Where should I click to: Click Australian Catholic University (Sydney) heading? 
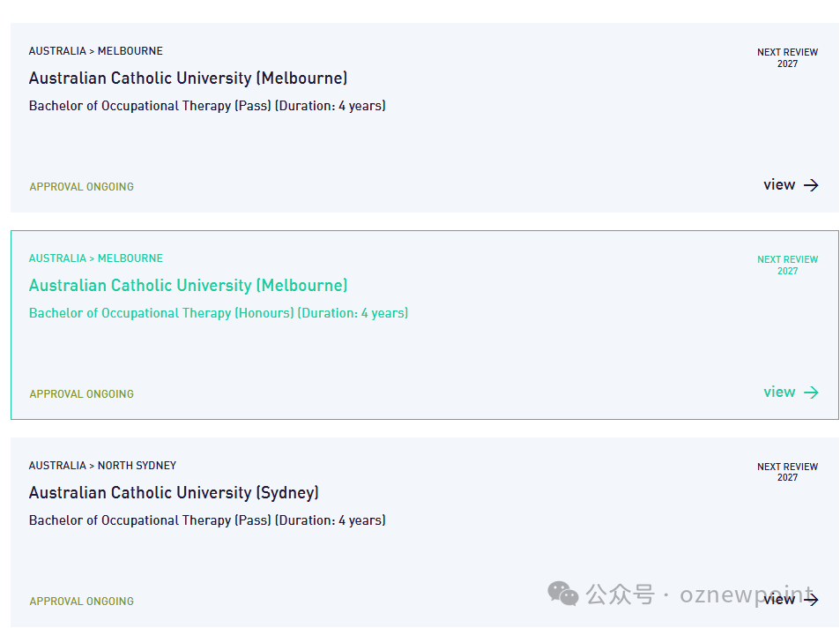[x=174, y=493]
